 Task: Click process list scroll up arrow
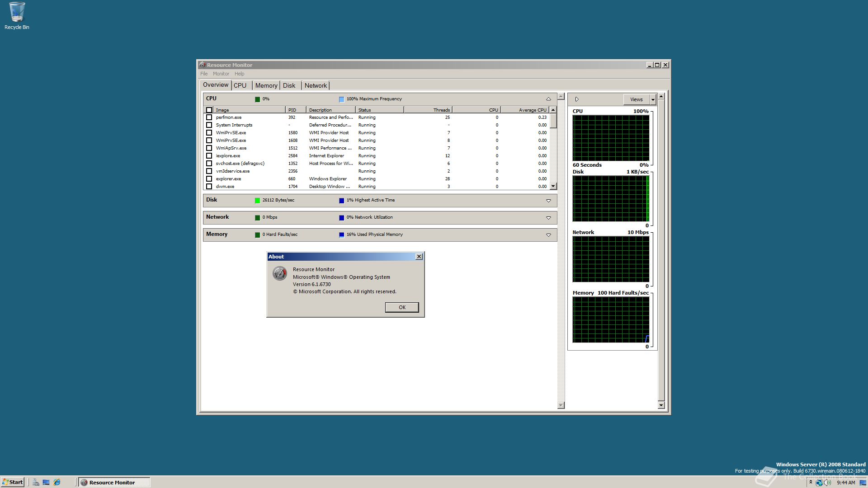tap(553, 110)
